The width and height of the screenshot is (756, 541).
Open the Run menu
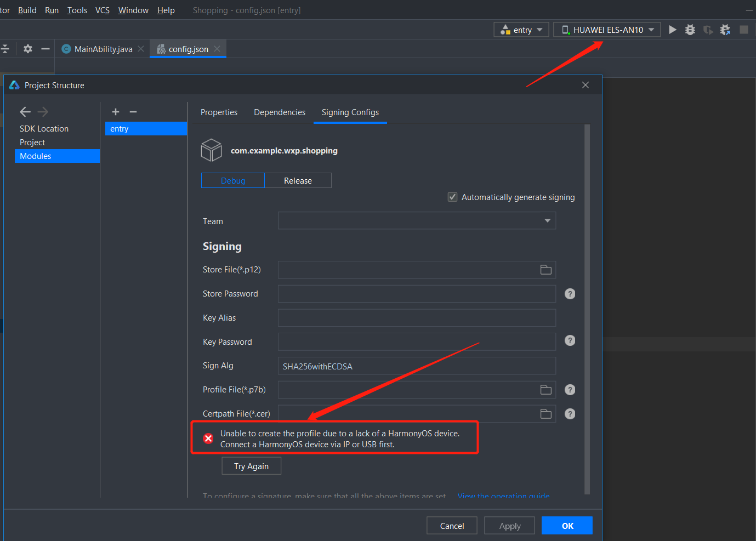click(x=52, y=10)
